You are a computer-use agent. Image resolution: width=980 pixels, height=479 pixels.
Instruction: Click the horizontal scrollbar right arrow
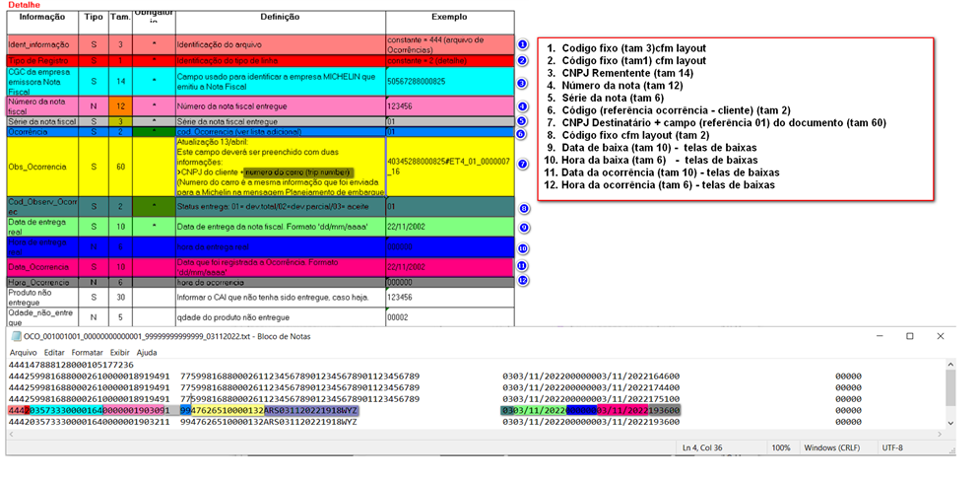[x=940, y=434]
